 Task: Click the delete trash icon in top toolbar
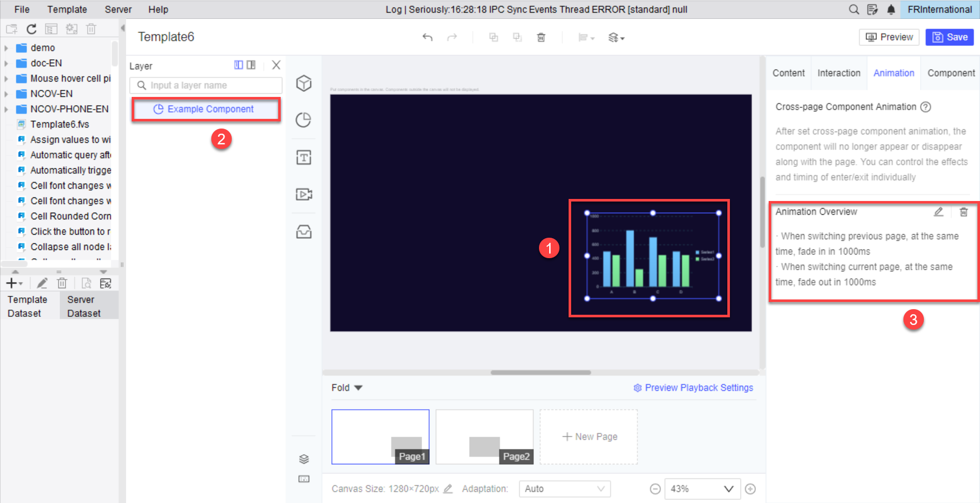[541, 37]
